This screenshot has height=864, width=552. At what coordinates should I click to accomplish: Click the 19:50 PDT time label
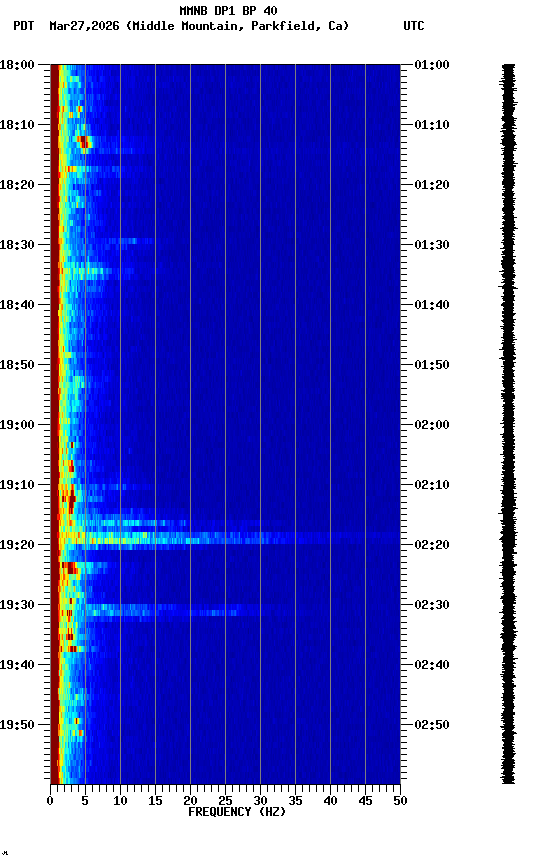17,725
